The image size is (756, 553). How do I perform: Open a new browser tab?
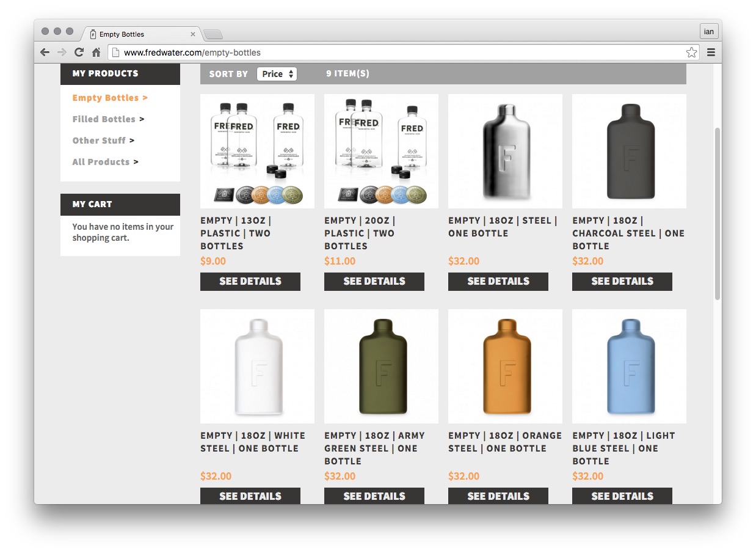[213, 34]
